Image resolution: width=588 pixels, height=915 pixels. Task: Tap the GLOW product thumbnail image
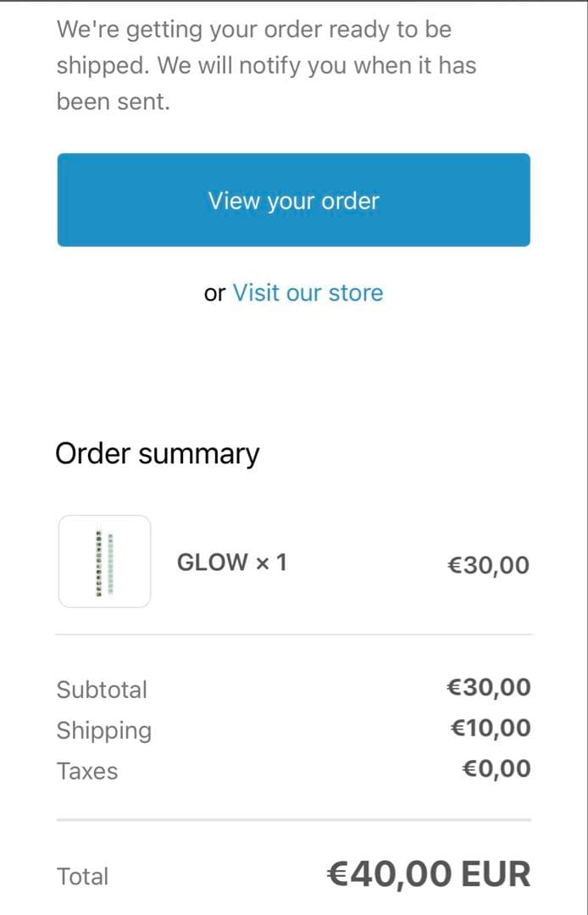click(x=104, y=561)
